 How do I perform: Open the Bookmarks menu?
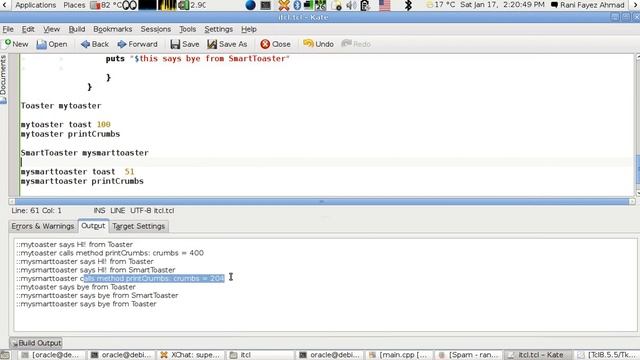coord(113,29)
